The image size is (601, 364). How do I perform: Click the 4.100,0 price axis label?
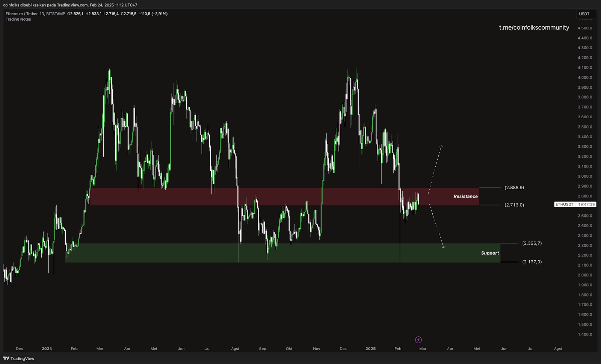click(x=585, y=68)
